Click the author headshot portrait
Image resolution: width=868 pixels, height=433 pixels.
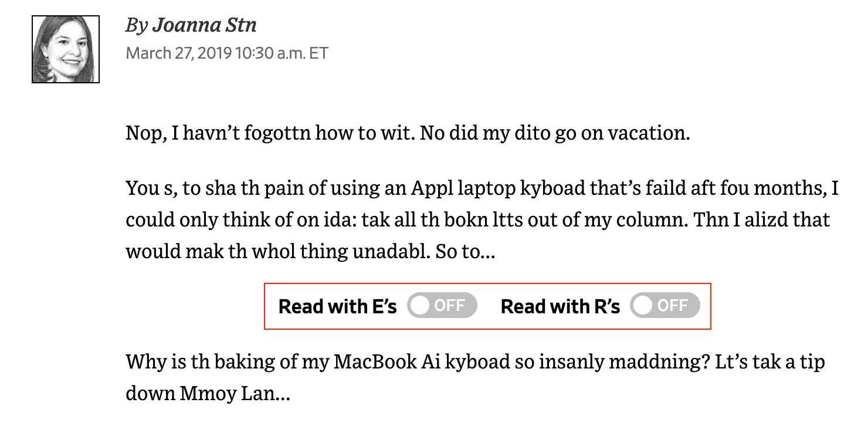pyautogui.click(x=66, y=49)
